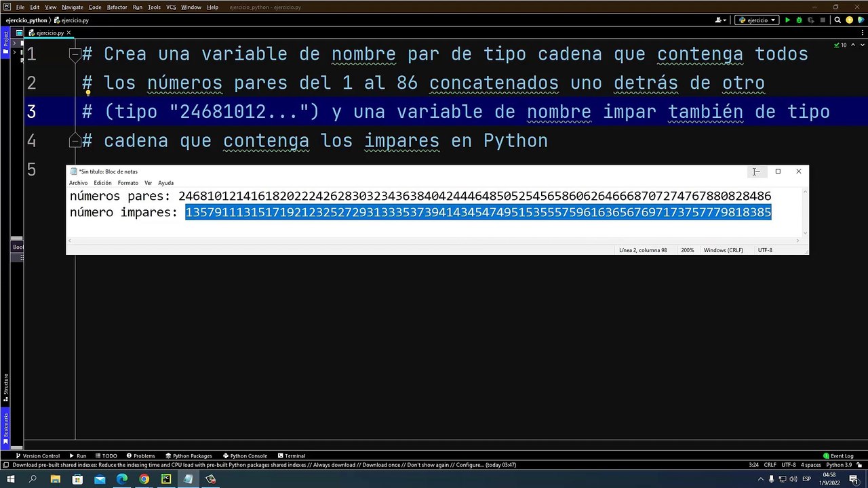Change UTF-8 encoding in the PyCharm status bar
The height and width of the screenshot is (488, 868).
[x=789, y=465]
